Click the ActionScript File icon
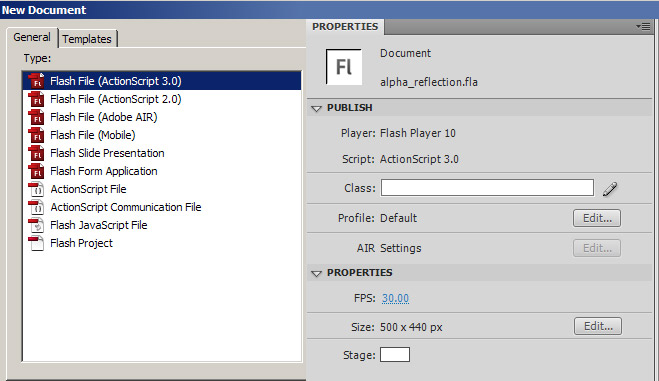The image size is (659, 381). pos(36,189)
